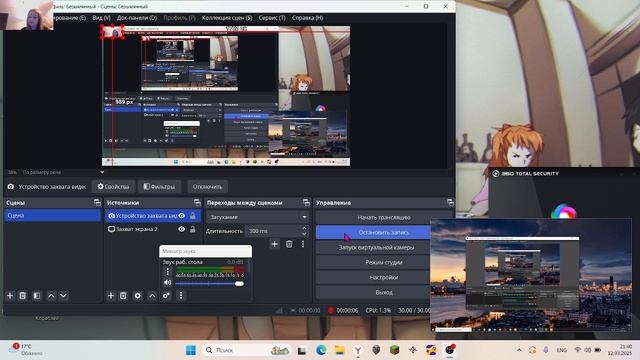The height and width of the screenshot is (360, 640).
Task: Open File Explorer from the taskbar
Action: pyautogui.click(x=340, y=350)
